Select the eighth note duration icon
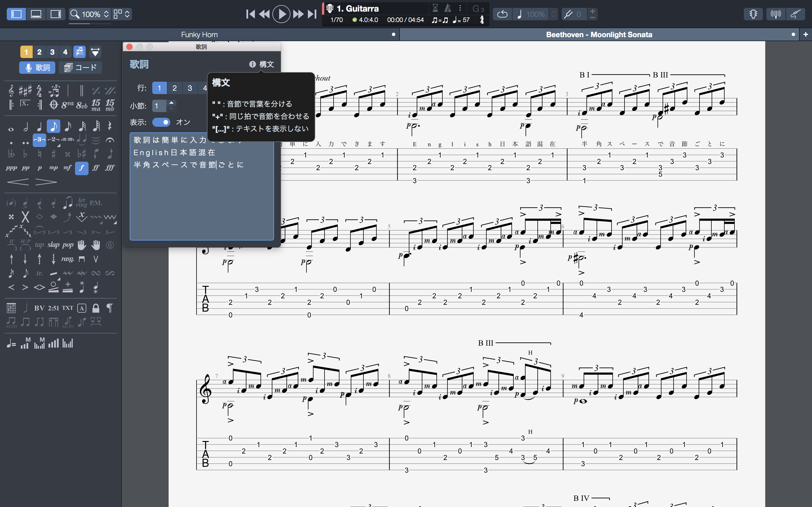 click(x=53, y=126)
